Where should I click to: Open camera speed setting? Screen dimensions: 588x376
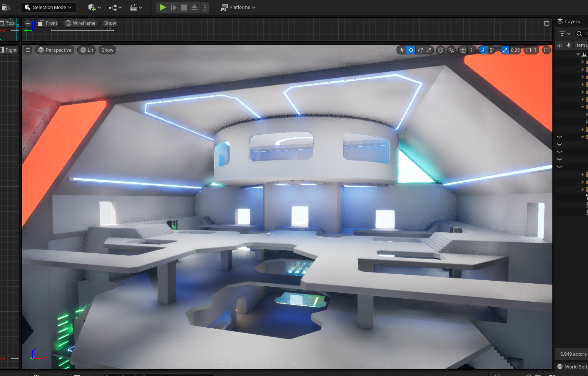[531, 50]
